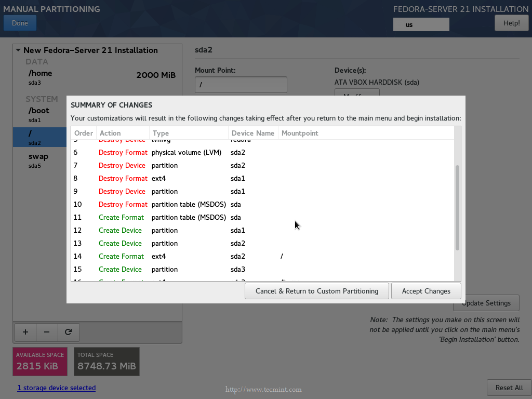532x399 pixels.
Task: Click the Done button
Action: click(20, 23)
